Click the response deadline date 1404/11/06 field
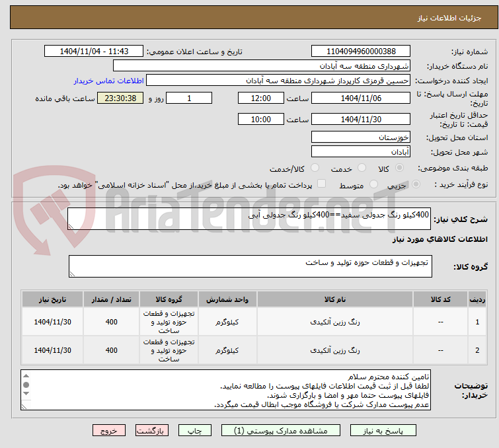This screenshot has height=448, width=499. (361, 98)
